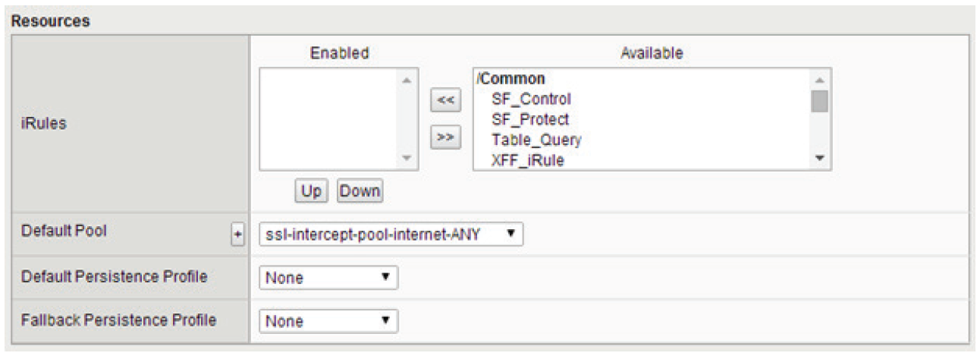
Task: Select SF_Protect in the Available list
Action: coord(530,119)
